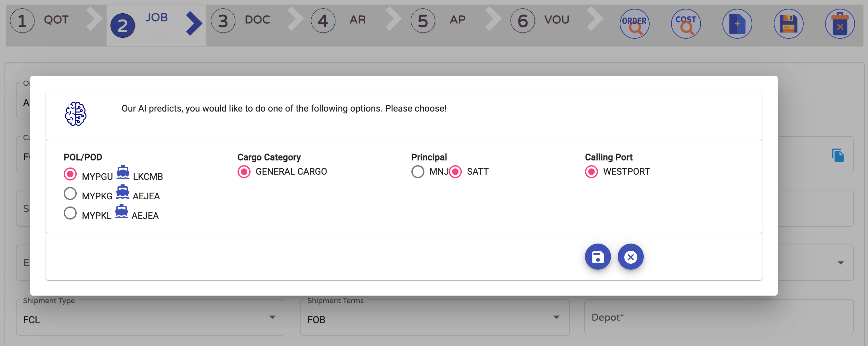The image size is (868, 346).
Task: Select WESTPORT as the Calling Port
Action: [x=591, y=172]
